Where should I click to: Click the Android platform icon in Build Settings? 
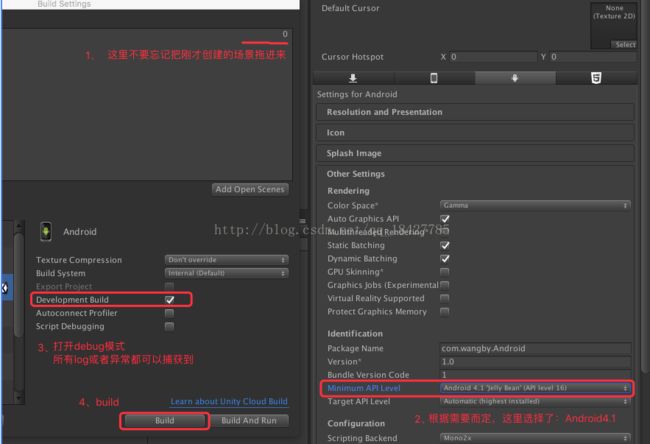pos(46,231)
